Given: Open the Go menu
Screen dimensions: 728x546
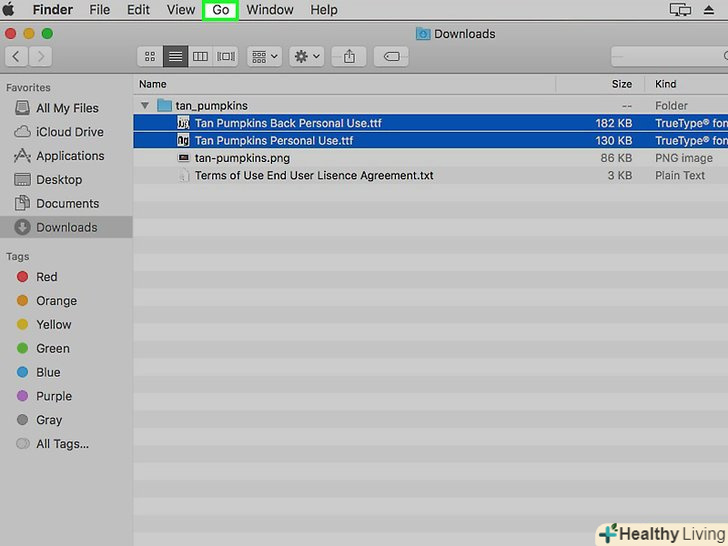Looking at the screenshot, I should pyautogui.click(x=221, y=10).
